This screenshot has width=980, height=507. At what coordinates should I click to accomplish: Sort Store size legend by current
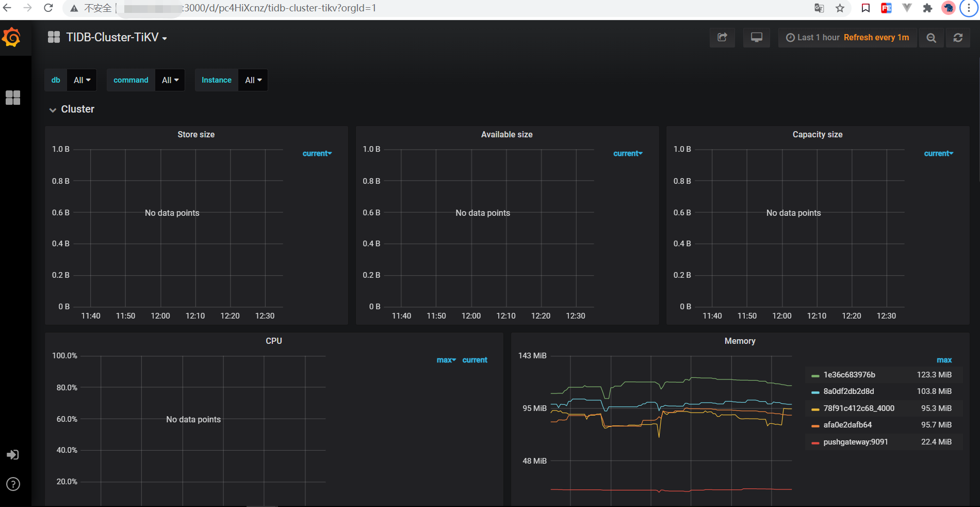317,153
